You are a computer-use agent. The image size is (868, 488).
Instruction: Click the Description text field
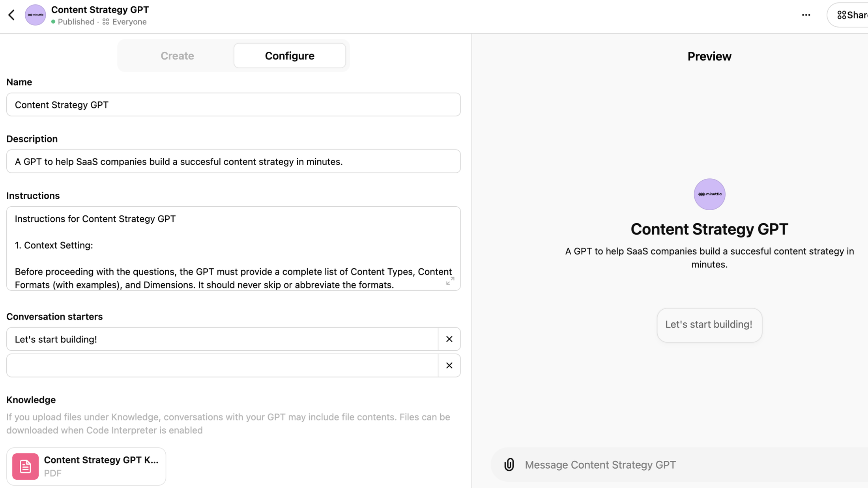tap(233, 161)
